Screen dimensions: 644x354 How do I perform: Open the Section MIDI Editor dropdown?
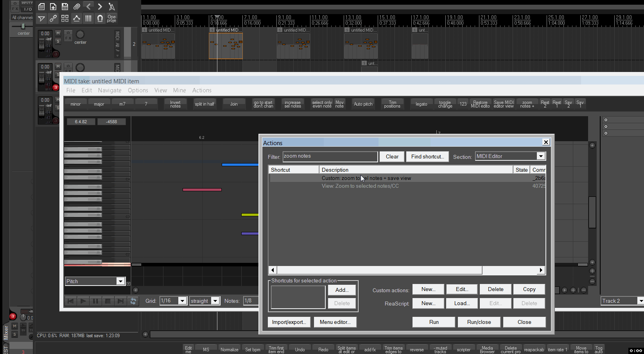[510, 156]
